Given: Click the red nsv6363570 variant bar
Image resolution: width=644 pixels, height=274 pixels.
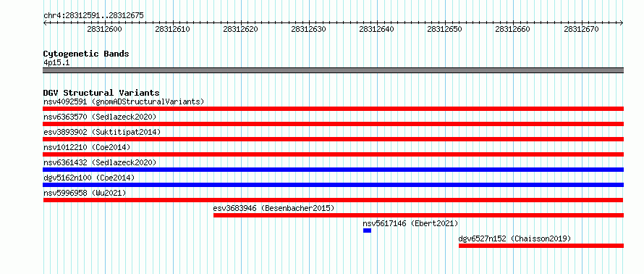Looking at the screenshot, I should click(x=333, y=124).
